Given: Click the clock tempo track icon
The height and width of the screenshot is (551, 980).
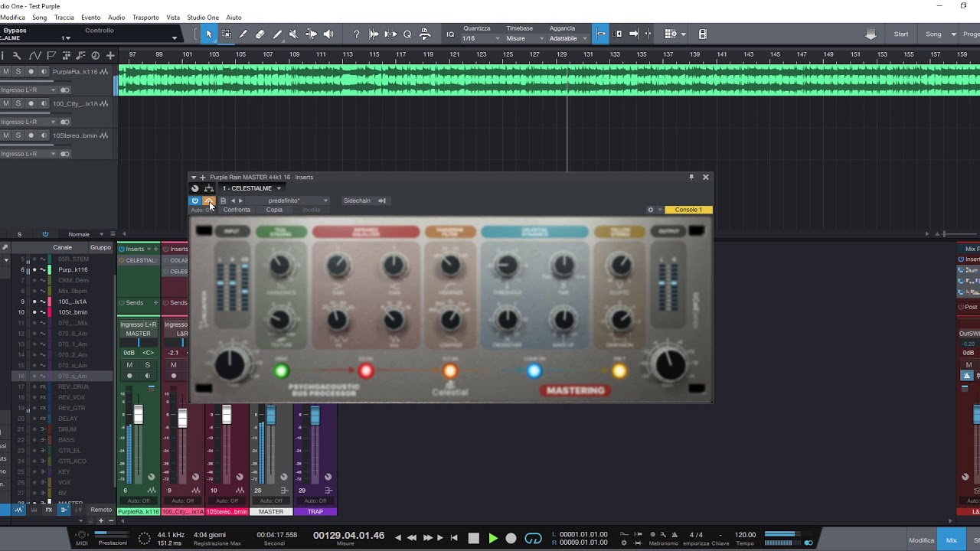Looking at the screenshot, I should [95, 55].
